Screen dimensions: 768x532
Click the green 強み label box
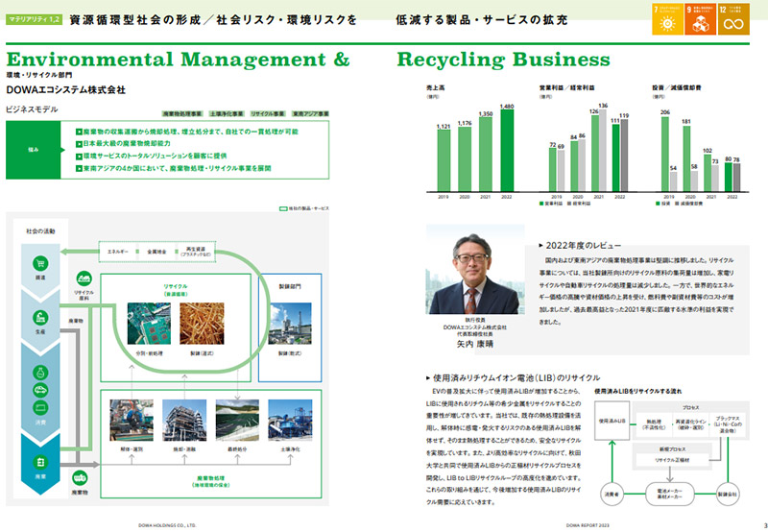click(x=34, y=150)
